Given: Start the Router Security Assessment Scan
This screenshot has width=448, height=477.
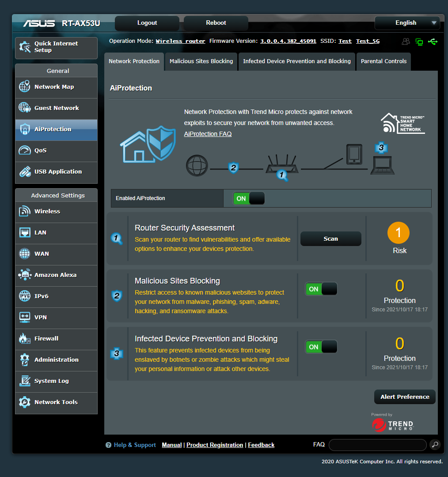Looking at the screenshot, I should tap(331, 239).
